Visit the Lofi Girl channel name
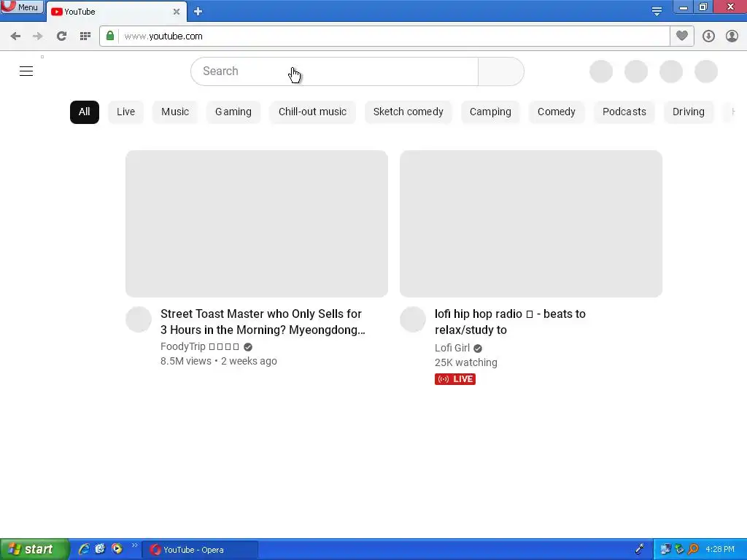This screenshot has width=747, height=560. 452,348
